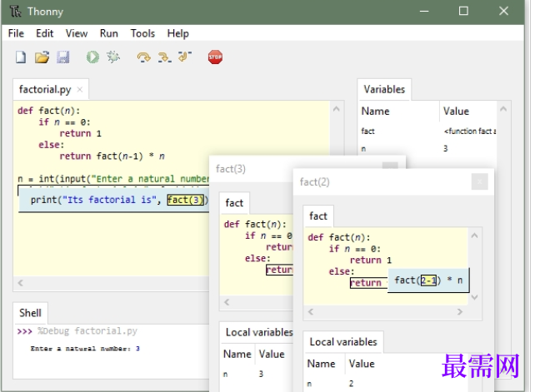Click value 3 in fact(3) local variables
535x392 pixels.
coord(261,374)
